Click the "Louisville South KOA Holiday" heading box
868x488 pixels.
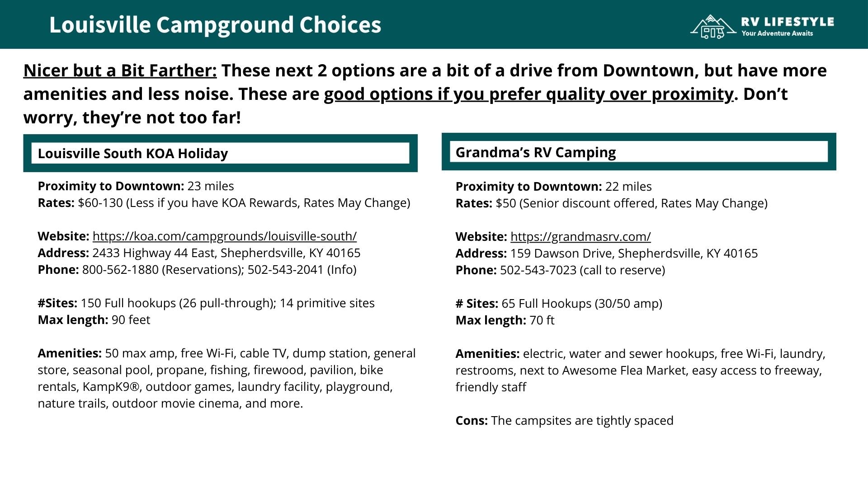220,154
